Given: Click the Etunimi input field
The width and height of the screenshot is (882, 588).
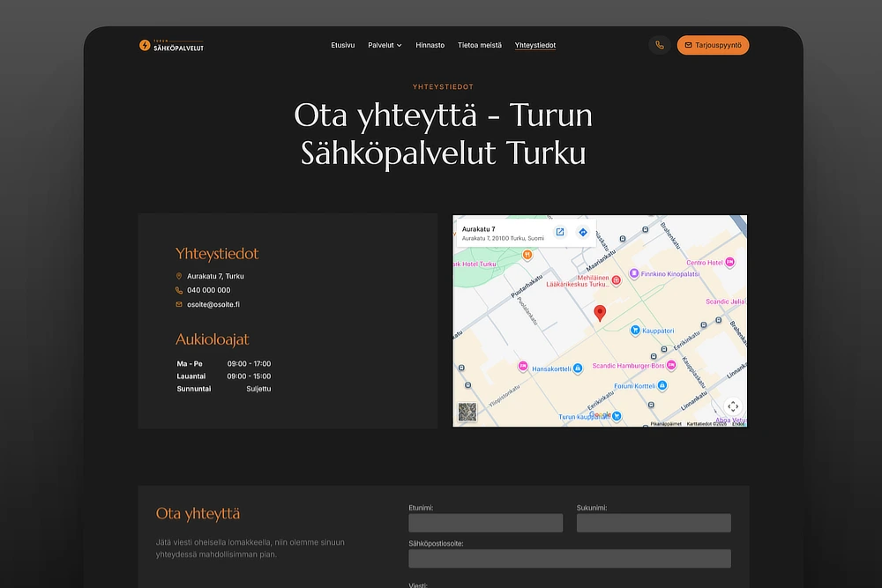Looking at the screenshot, I should (485, 523).
